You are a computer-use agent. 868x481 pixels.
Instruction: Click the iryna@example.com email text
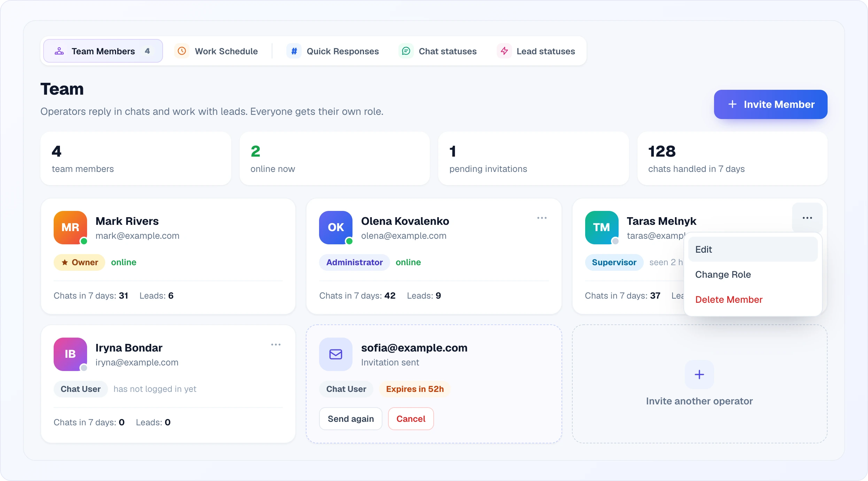[137, 362]
